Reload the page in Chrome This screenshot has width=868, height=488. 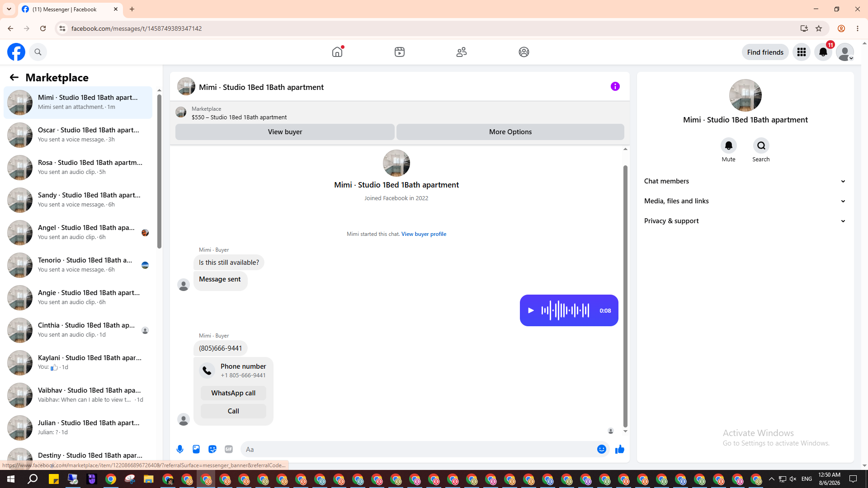43,28
